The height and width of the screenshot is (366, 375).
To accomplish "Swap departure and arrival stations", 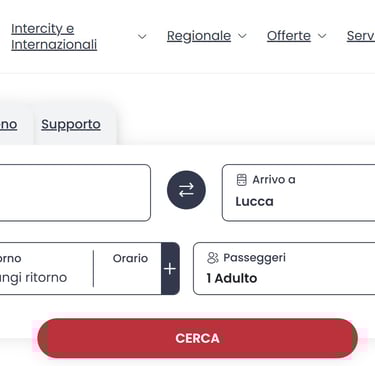I will pos(186,190).
